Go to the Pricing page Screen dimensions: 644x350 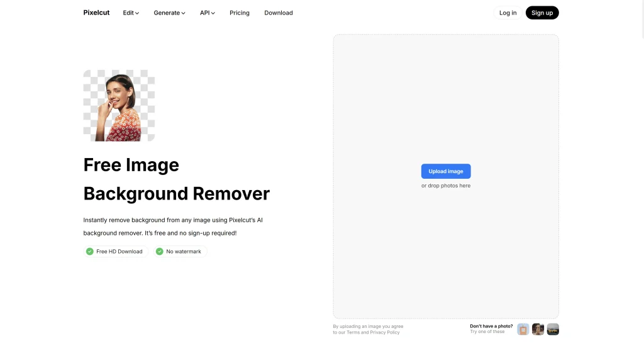[x=239, y=13]
